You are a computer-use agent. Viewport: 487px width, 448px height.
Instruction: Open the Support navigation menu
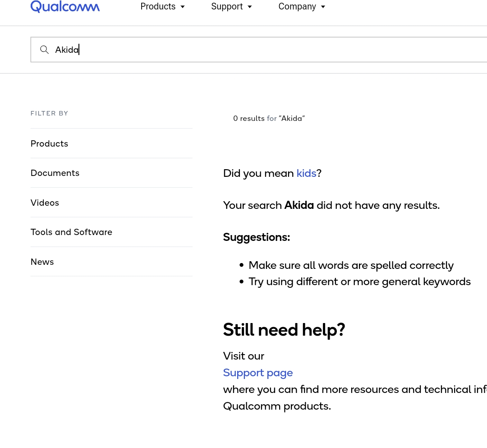(231, 6)
